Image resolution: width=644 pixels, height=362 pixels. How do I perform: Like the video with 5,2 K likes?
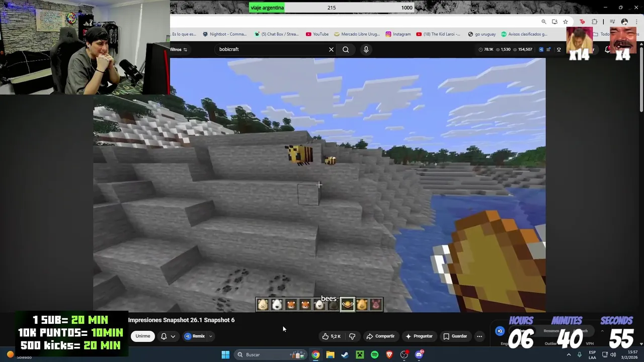pos(332,336)
